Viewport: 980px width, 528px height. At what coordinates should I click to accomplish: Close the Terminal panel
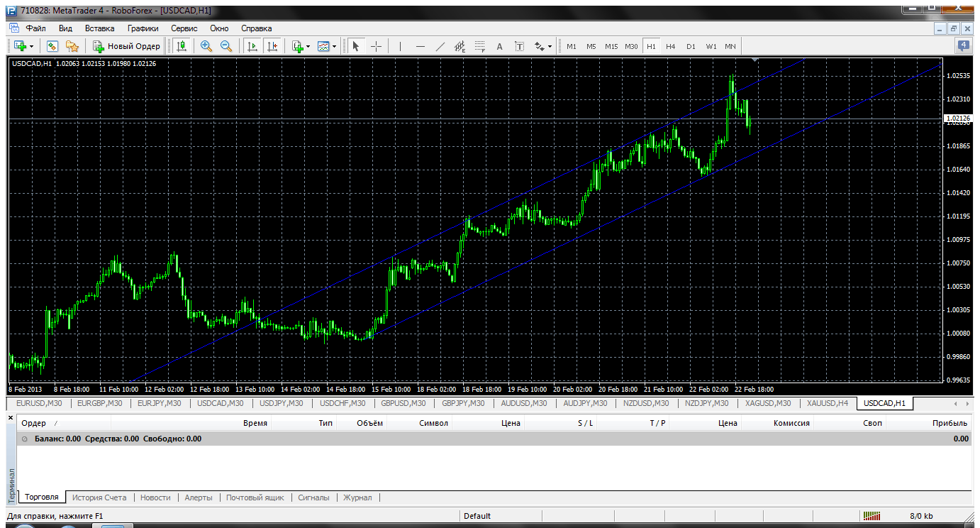click(11, 417)
